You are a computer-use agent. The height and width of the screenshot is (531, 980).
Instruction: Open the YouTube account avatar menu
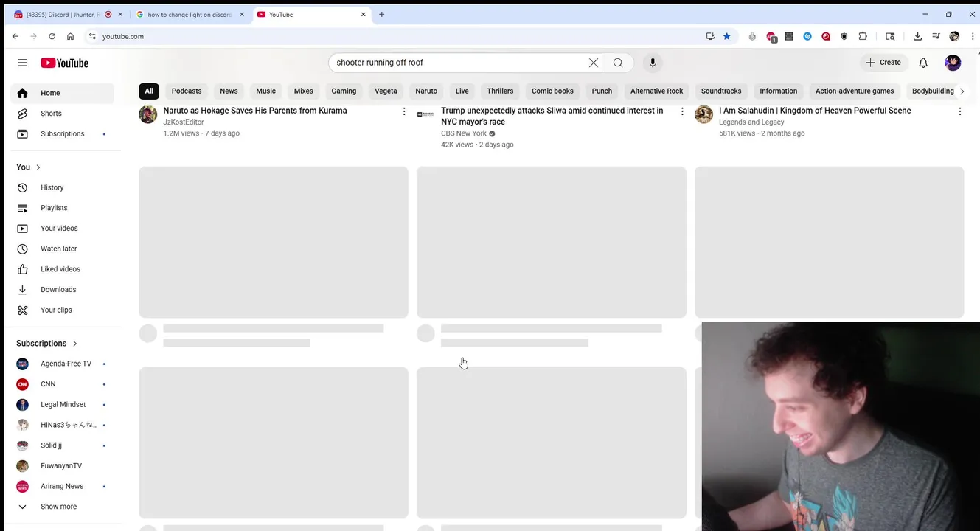(x=953, y=63)
